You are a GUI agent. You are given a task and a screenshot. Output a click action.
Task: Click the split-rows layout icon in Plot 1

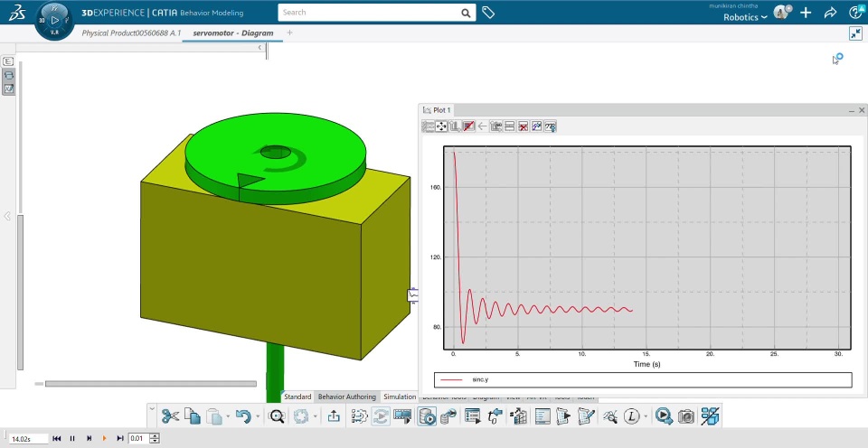pyautogui.click(x=509, y=126)
